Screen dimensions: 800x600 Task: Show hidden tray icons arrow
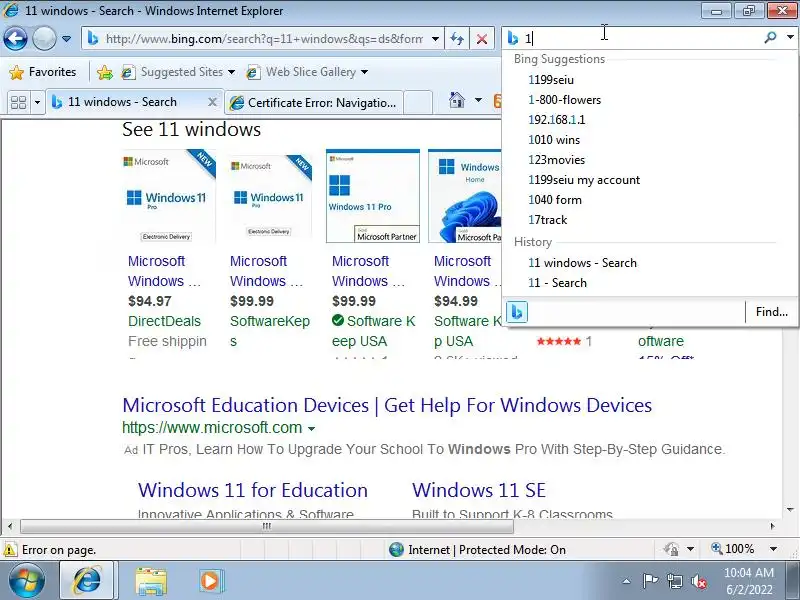(x=627, y=581)
